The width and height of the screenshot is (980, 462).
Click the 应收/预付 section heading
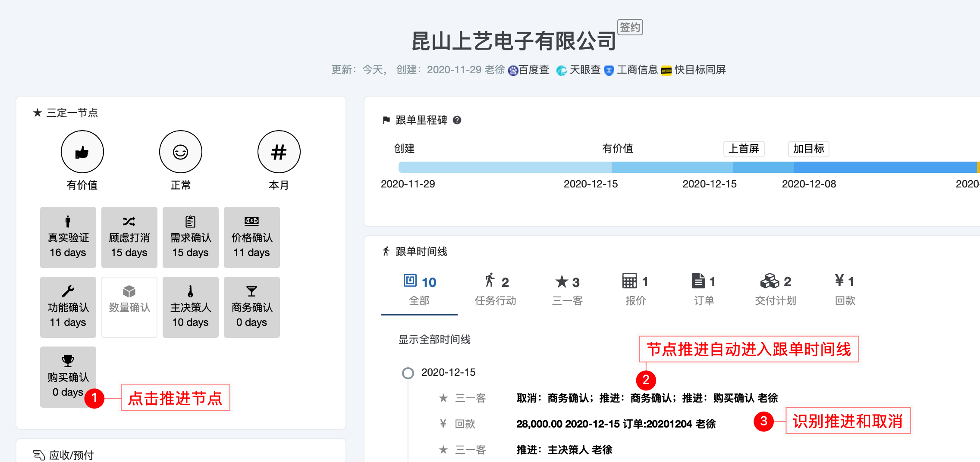[x=71, y=455]
